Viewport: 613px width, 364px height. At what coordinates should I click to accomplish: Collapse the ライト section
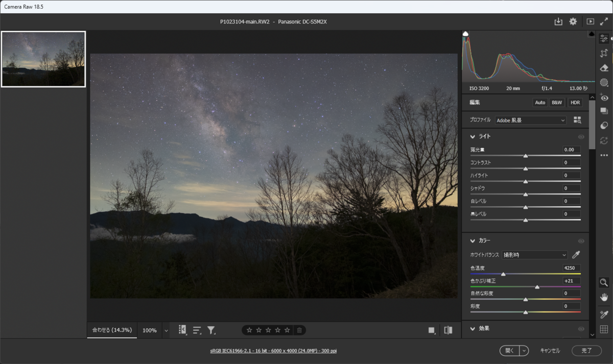tap(473, 137)
